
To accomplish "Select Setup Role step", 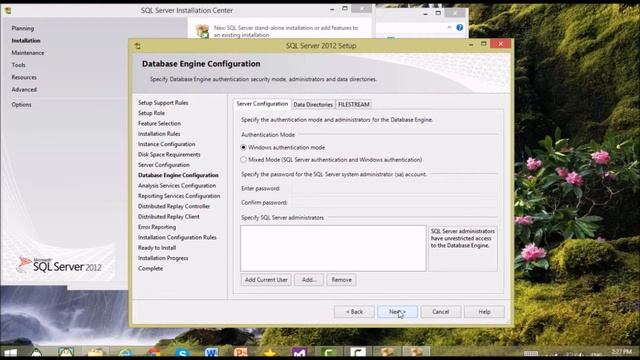I will (151, 113).
